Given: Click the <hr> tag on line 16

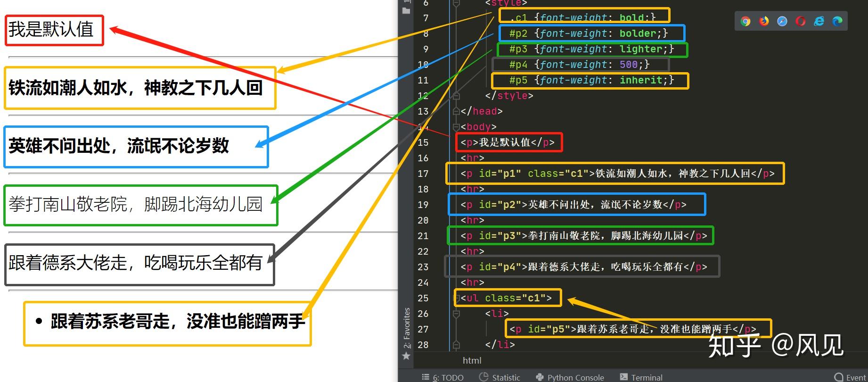Looking at the screenshot, I should coord(473,158).
